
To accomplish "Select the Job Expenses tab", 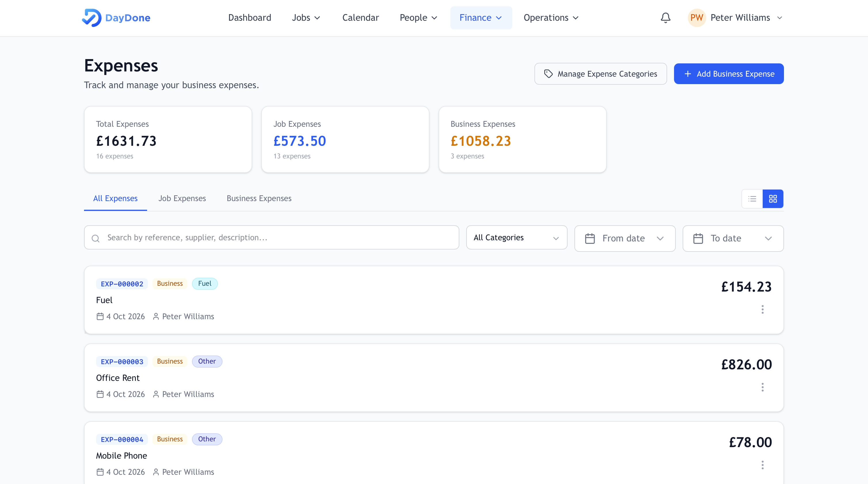I will coord(182,198).
